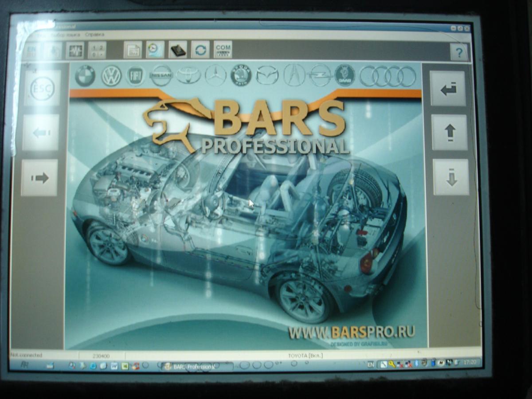Choose the Fiat brand logo
The image size is (532, 399).
[136, 76]
